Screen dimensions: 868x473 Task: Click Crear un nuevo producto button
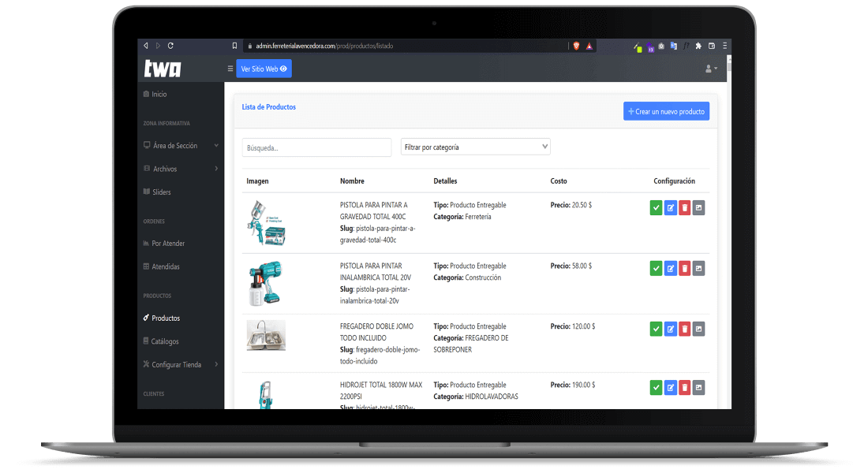coord(666,112)
